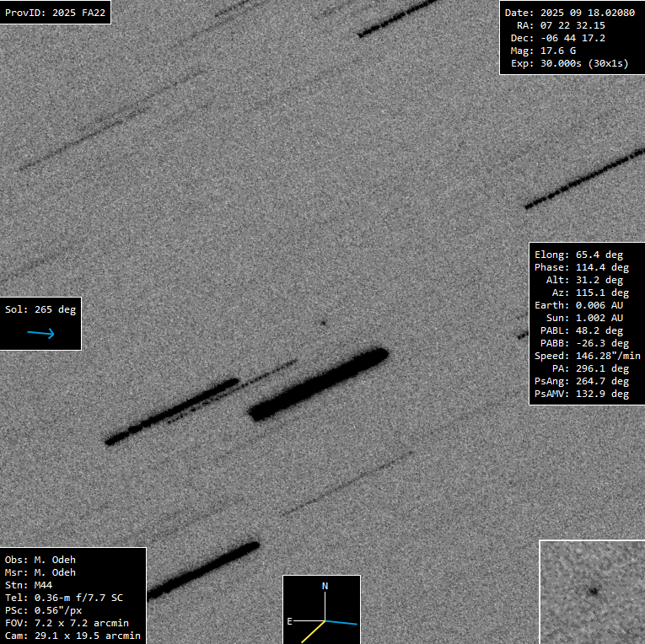The height and width of the screenshot is (644, 645).
Task: Select the ProvID: 2025 FA22 label
Action: 55,13
